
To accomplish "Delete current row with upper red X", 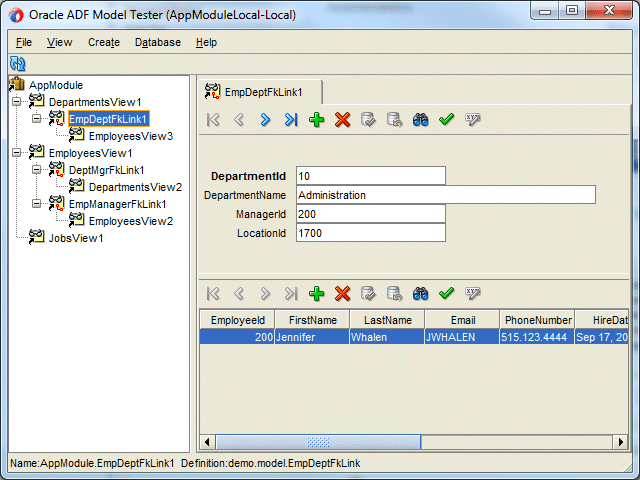I will click(x=342, y=120).
